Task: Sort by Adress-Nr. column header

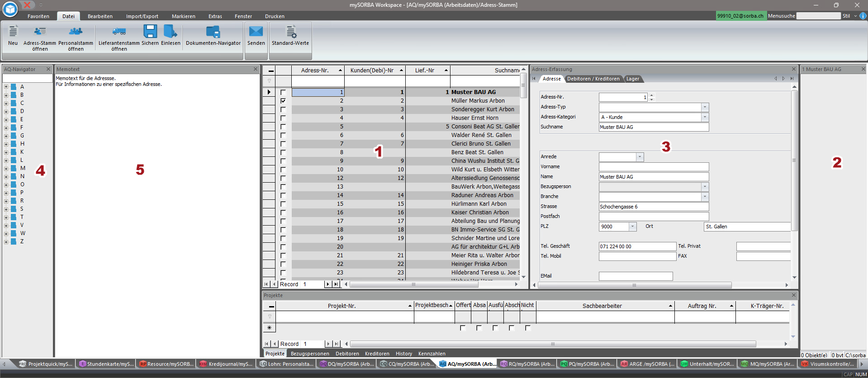Action: (x=318, y=70)
